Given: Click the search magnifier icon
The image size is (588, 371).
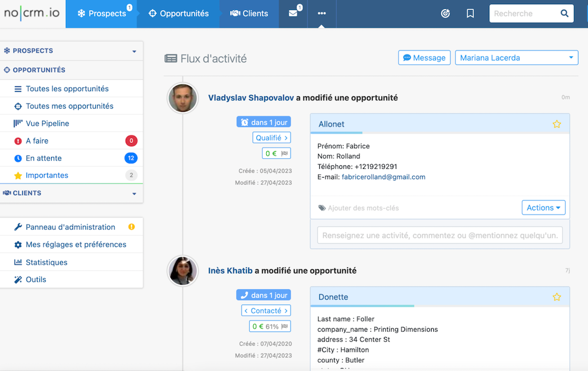Looking at the screenshot, I should coord(564,14).
